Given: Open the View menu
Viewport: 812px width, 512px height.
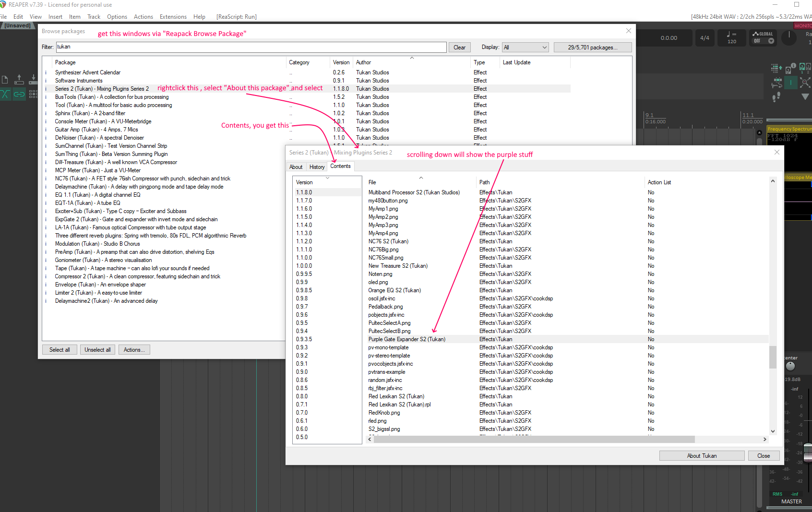Looking at the screenshot, I should coord(36,17).
